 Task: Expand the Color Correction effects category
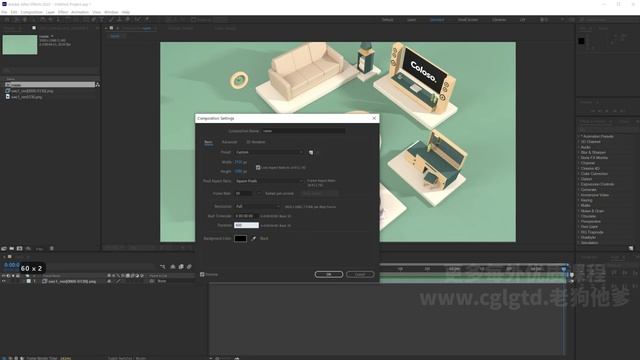[579, 173]
